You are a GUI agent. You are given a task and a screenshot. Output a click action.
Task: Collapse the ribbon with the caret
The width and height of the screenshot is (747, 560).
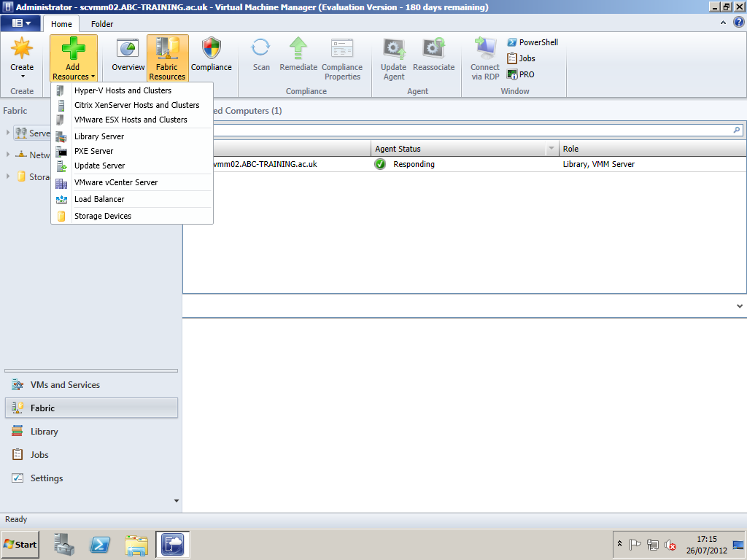pyautogui.click(x=723, y=23)
